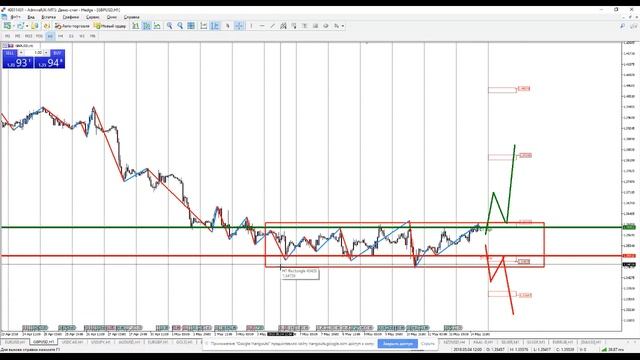The height and width of the screenshot is (360, 640).
Task: Click the red horizontal line price label
Action: pyautogui.click(x=629, y=256)
